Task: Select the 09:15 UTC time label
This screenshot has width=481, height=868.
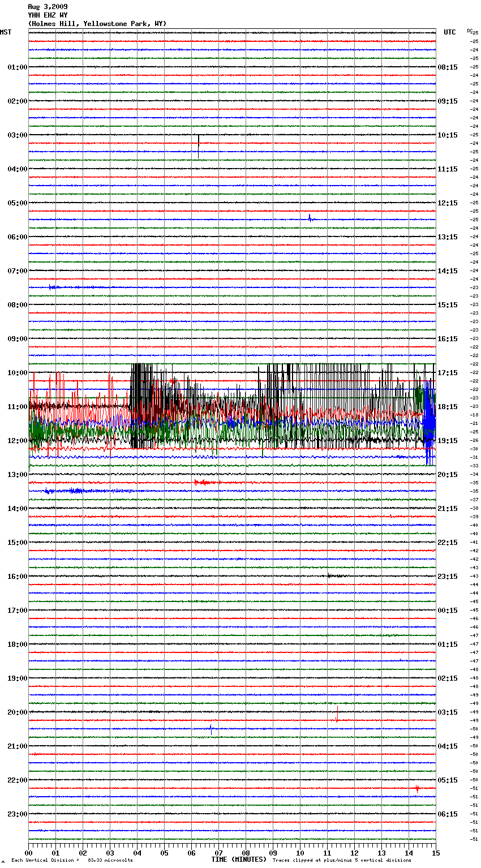Action: tap(448, 101)
